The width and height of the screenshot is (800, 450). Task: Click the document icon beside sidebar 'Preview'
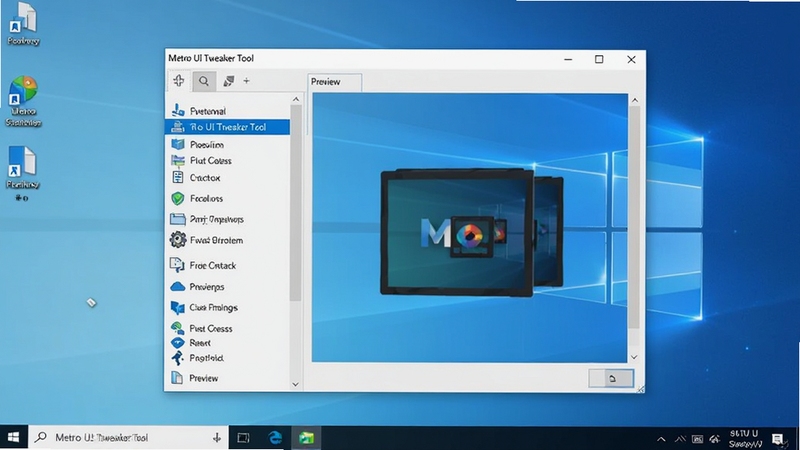click(177, 378)
